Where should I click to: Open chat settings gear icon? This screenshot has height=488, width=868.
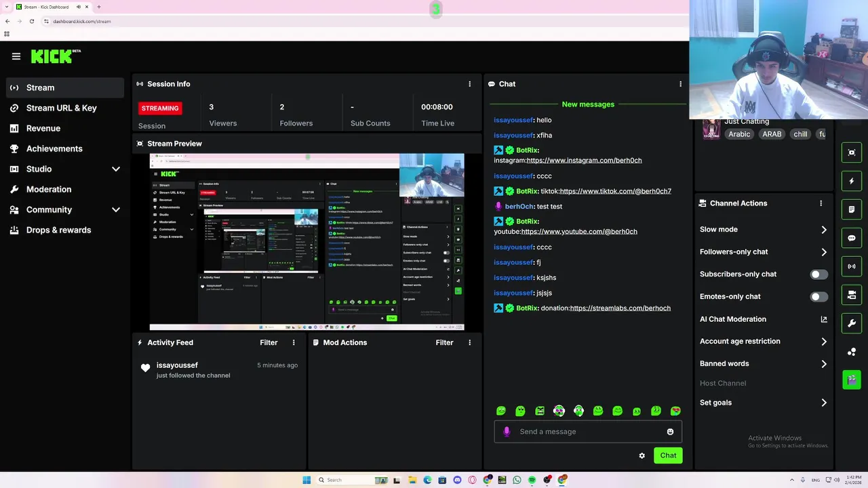pos(642,455)
